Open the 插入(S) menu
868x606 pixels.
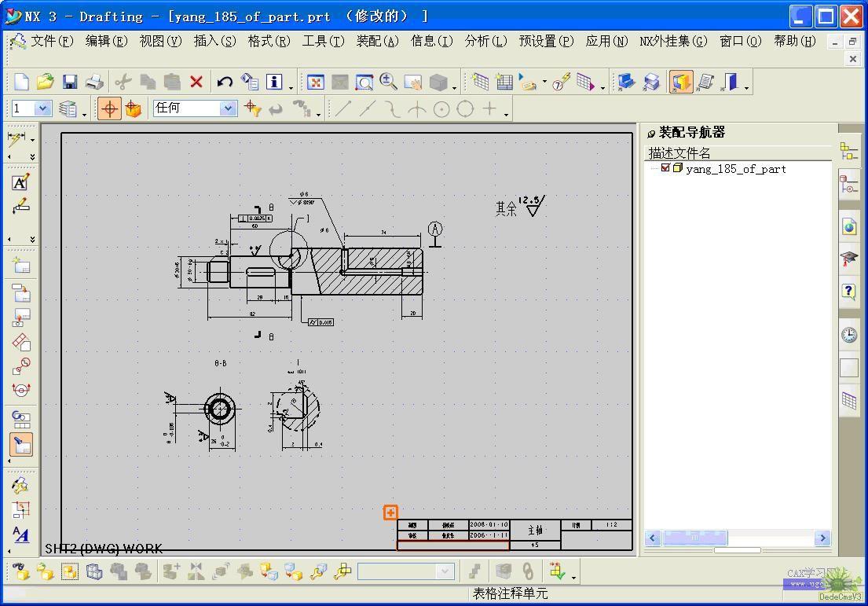(214, 41)
